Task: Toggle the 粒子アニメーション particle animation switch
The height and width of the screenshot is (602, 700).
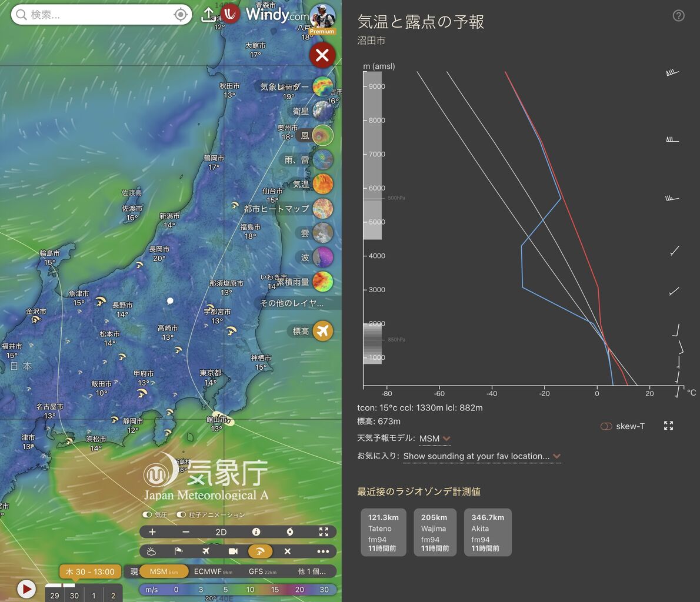Action: [181, 514]
